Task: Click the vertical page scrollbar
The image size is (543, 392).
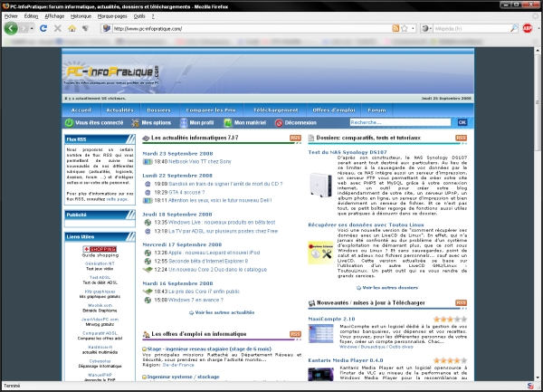Action: point(537,226)
